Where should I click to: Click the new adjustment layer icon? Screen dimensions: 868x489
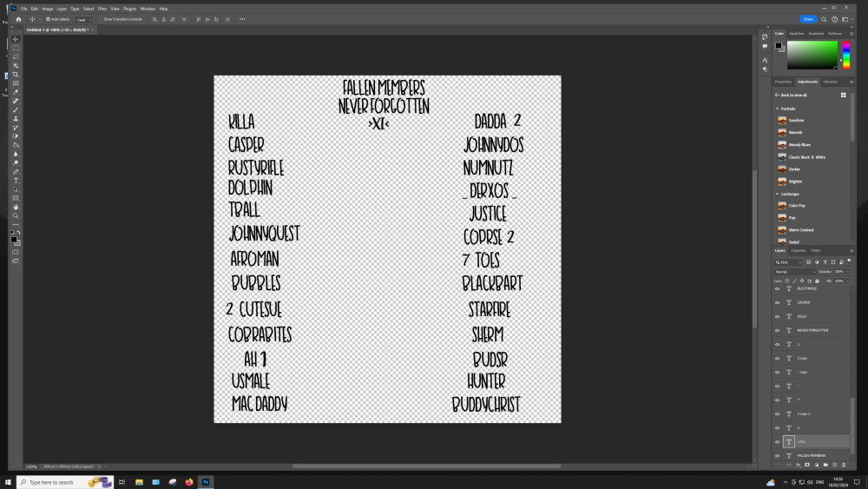pos(817,466)
